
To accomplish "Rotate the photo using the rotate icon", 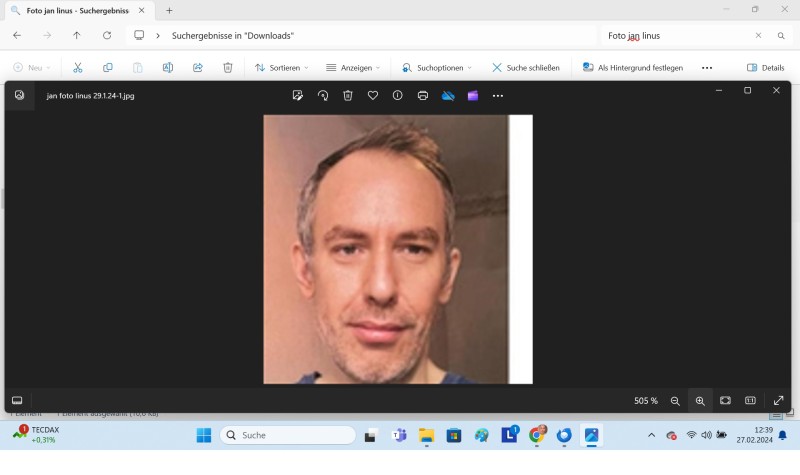I will tap(323, 95).
